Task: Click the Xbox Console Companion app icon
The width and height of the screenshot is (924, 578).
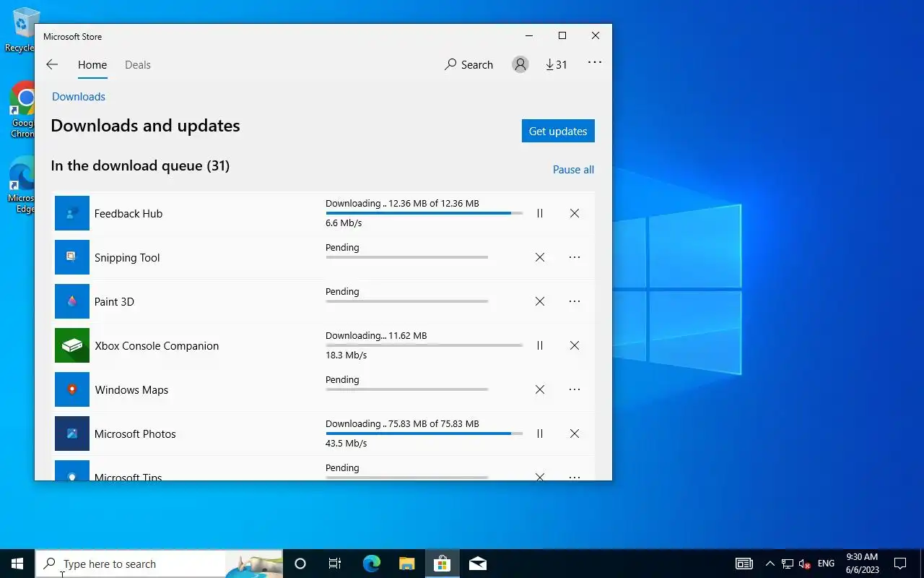Action: (72, 345)
